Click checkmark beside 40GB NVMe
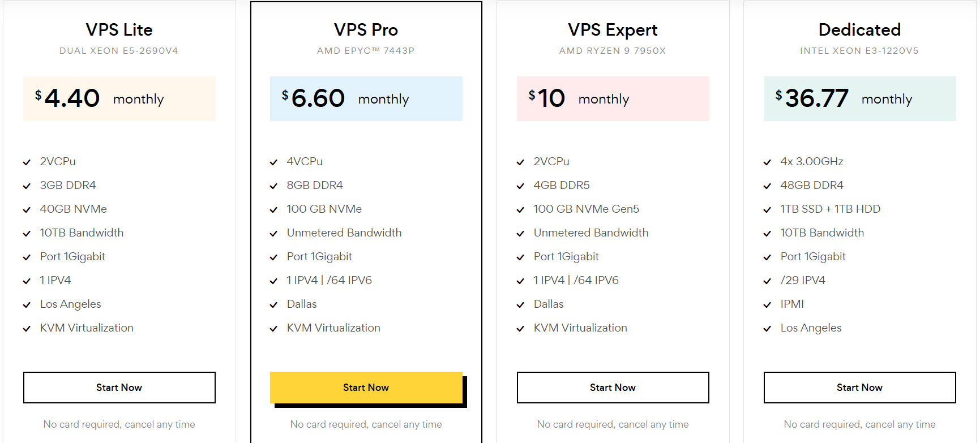This screenshot has height=443, width=980. (x=27, y=210)
